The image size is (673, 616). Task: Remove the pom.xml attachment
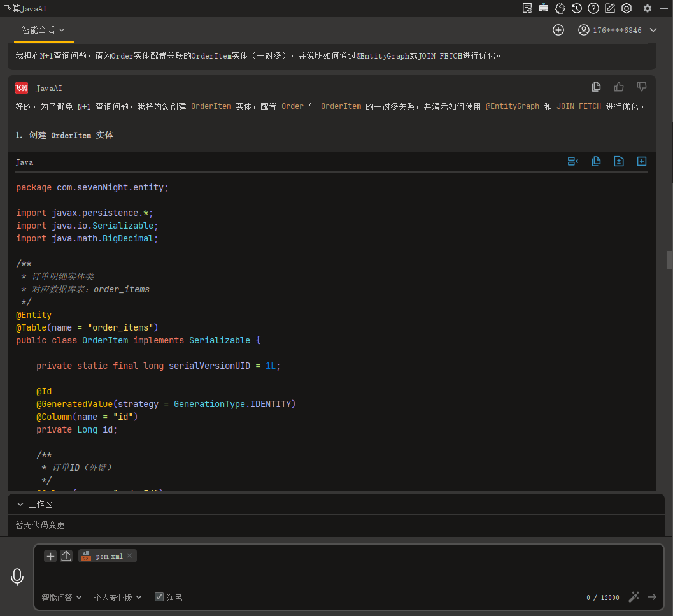[x=129, y=555]
